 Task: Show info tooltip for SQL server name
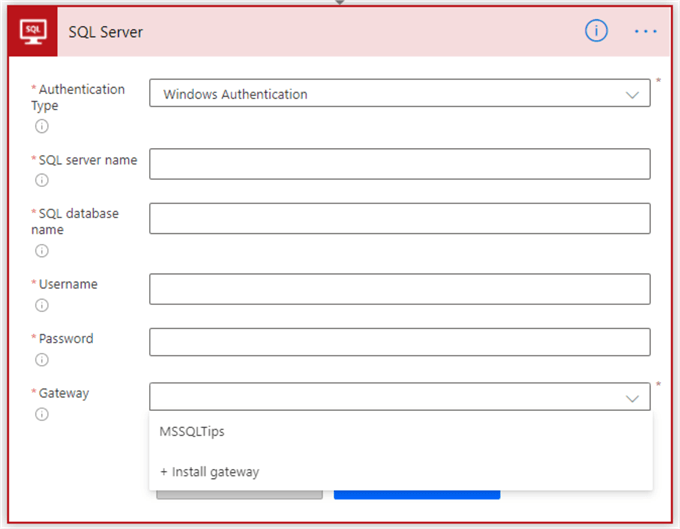pyautogui.click(x=42, y=180)
